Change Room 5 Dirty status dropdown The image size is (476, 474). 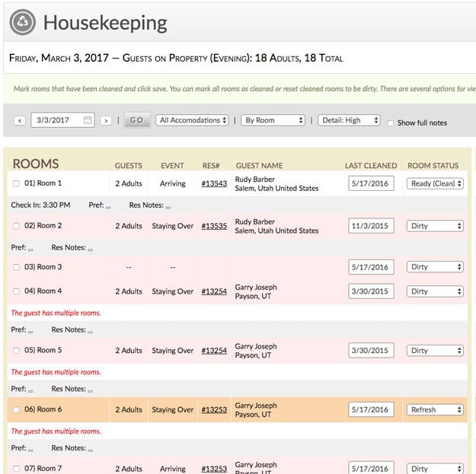click(435, 350)
